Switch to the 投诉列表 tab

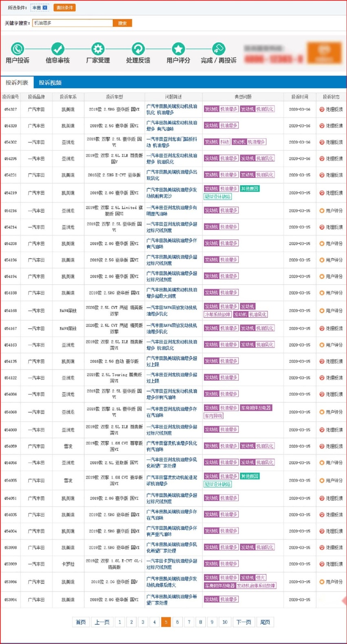tap(17, 83)
